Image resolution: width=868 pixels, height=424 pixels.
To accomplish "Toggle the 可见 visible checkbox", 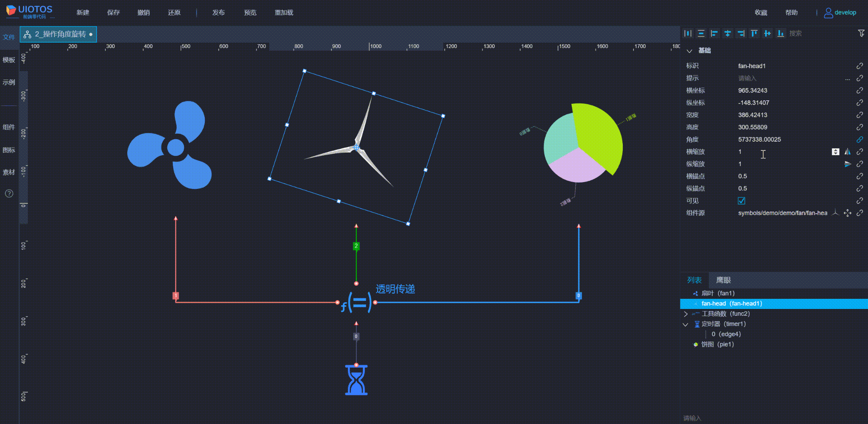I will (x=742, y=201).
